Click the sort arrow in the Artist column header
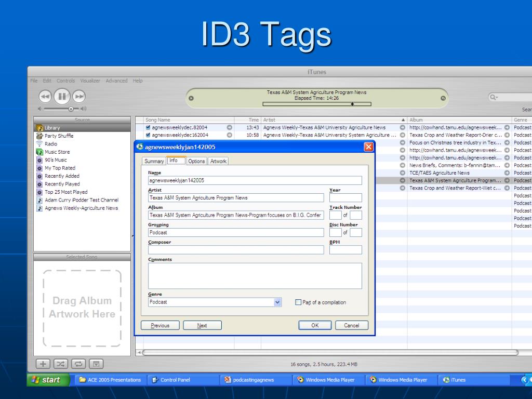The image size is (532, 399). click(x=403, y=120)
